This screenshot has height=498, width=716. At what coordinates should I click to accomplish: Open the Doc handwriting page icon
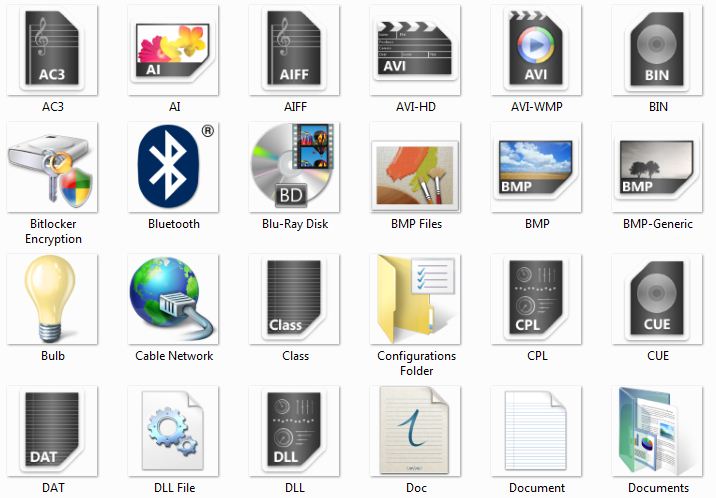click(x=415, y=431)
